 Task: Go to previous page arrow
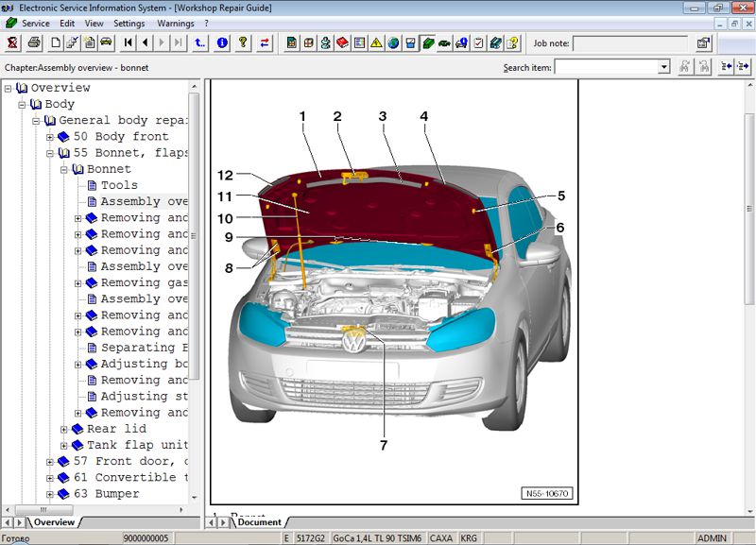pyautogui.click(x=145, y=43)
